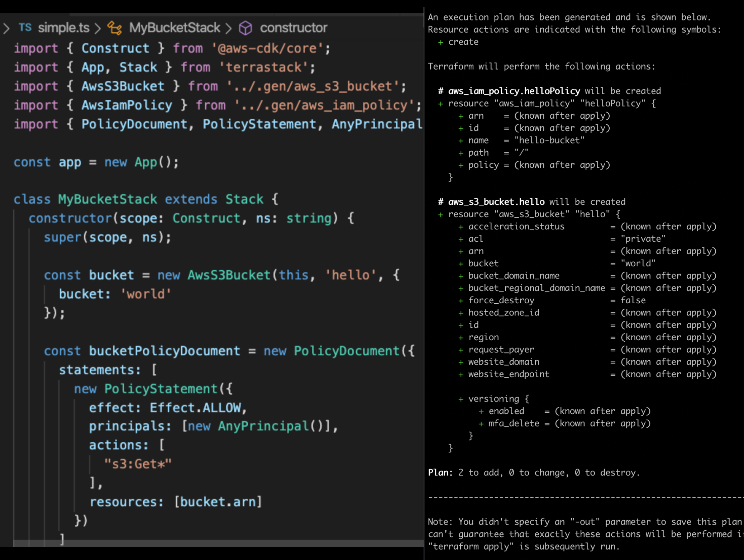Open simple.ts breadcrumb item
The width and height of the screenshot is (744, 560).
63,28
